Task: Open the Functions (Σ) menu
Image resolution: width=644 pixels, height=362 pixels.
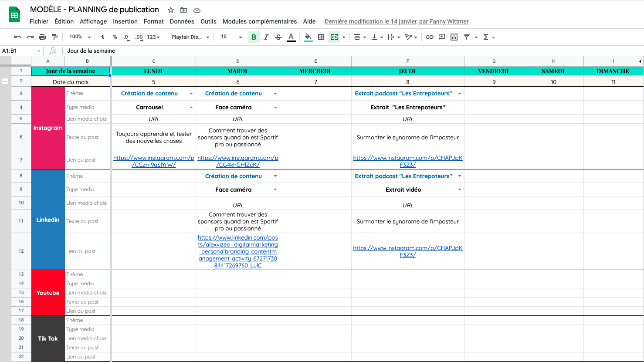Action: pyautogui.click(x=487, y=37)
